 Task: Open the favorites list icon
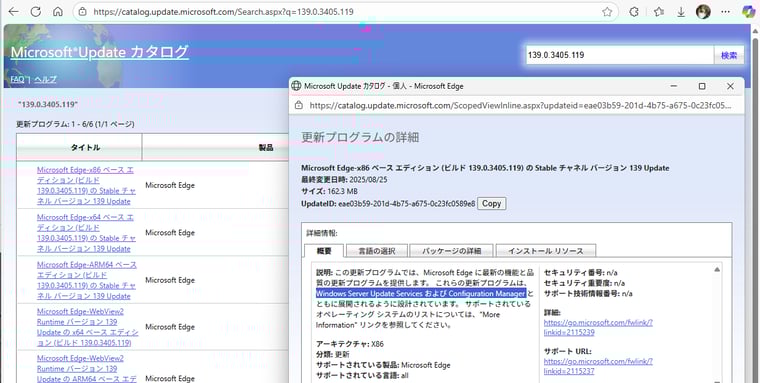tap(658, 12)
